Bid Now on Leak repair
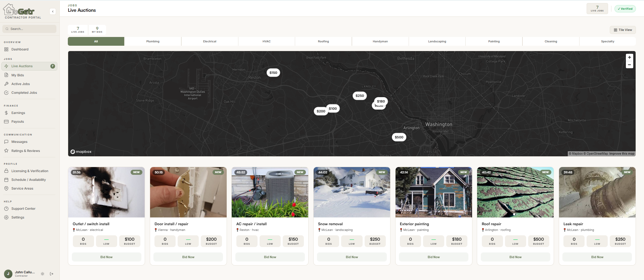The height and width of the screenshot is (280, 644). pyautogui.click(x=597, y=257)
